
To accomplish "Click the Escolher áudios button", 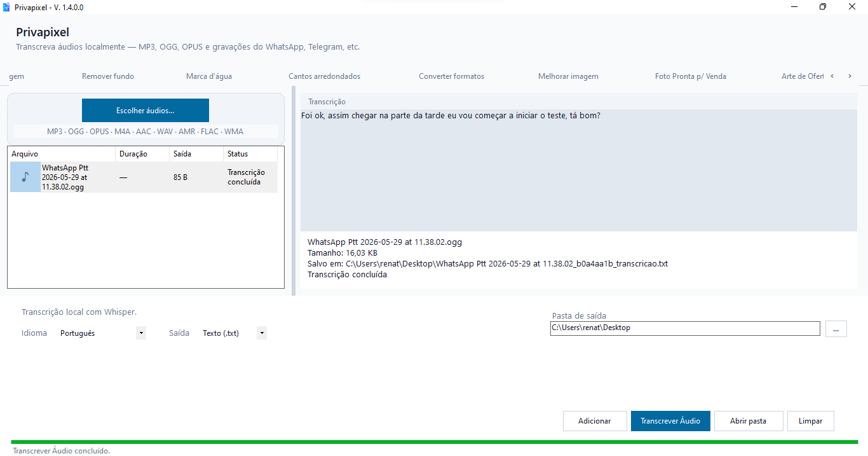I will 146,111.
